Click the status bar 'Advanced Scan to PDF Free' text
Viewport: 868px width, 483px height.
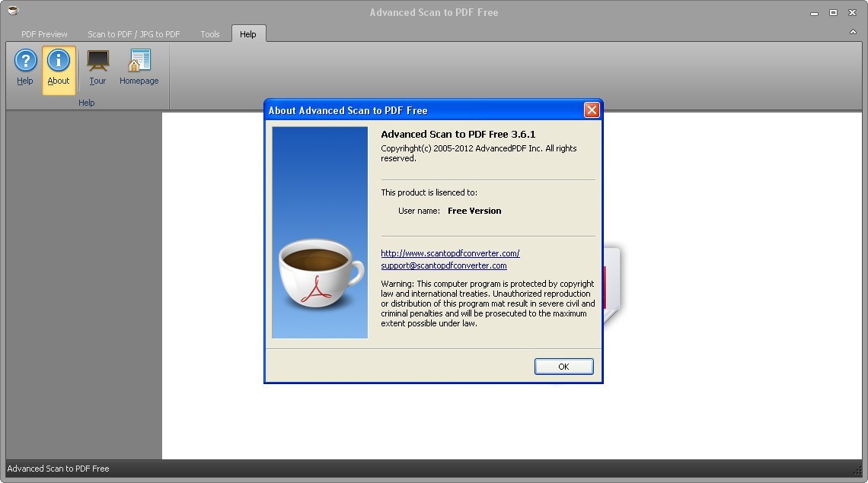click(58, 469)
